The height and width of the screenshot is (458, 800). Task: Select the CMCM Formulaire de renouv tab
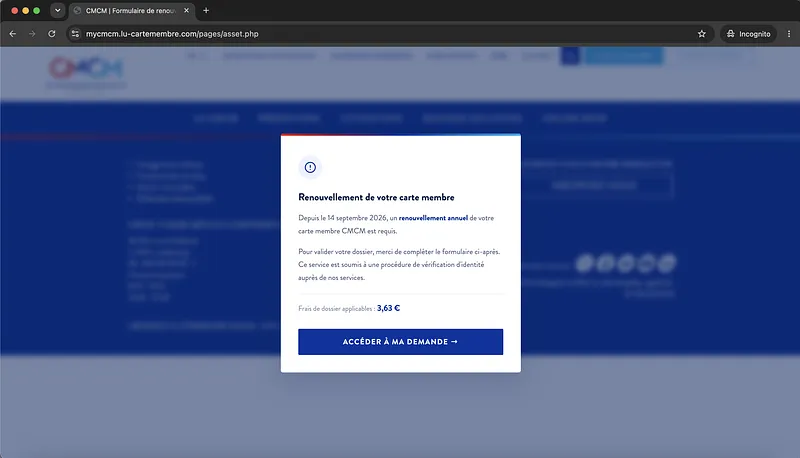[x=131, y=11]
